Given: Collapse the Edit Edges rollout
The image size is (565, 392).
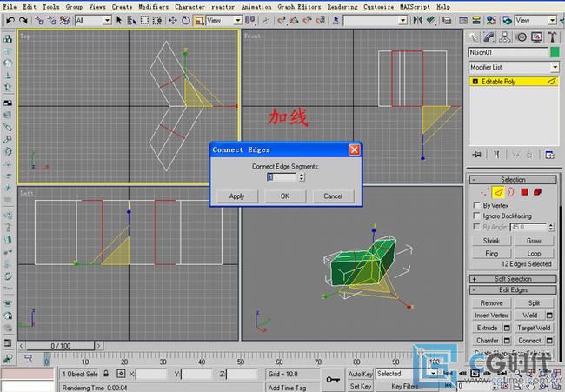Looking at the screenshot, I should click(513, 290).
